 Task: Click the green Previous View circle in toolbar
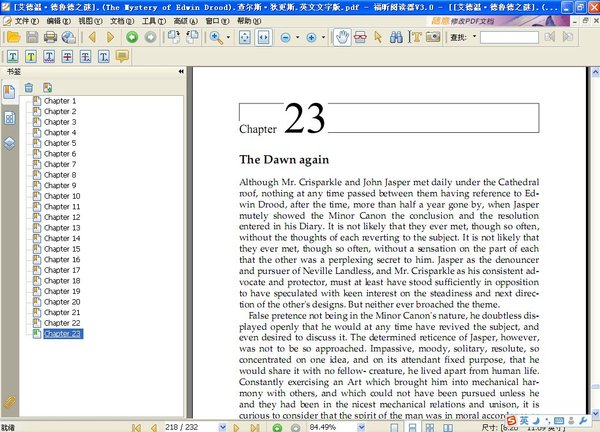[132, 37]
